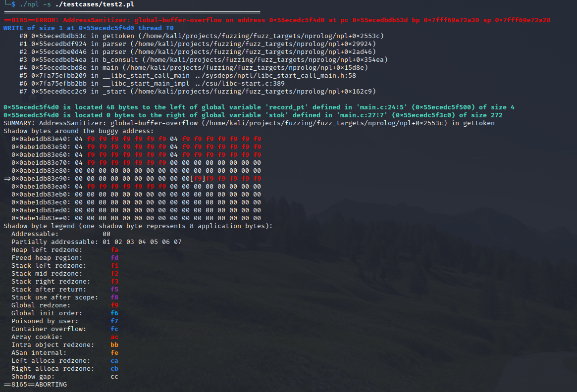Click the 'Partially addressable:' legend row
The height and width of the screenshot is (392, 577).
coord(97,242)
